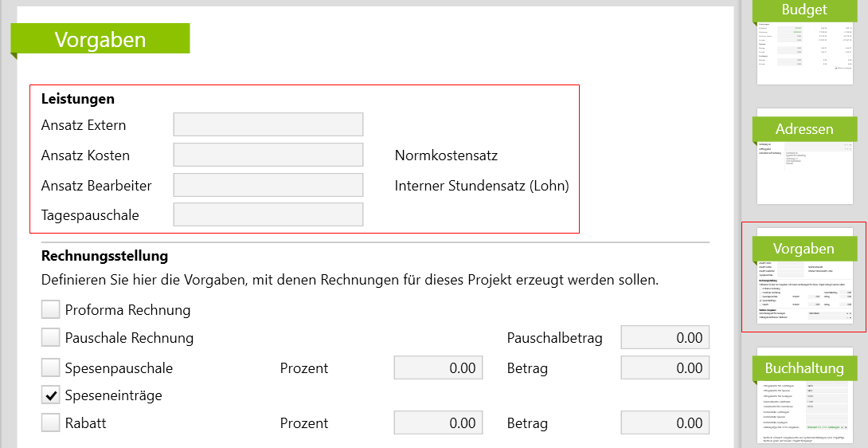Select the Vorgaben page thumbnail
The width and height of the screenshot is (868, 448).
(x=803, y=279)
